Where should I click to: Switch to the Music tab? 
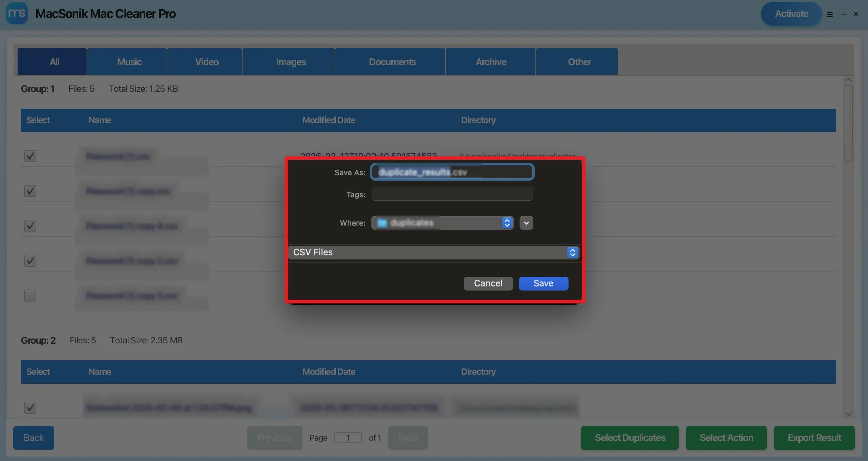[x=127, y=62]
